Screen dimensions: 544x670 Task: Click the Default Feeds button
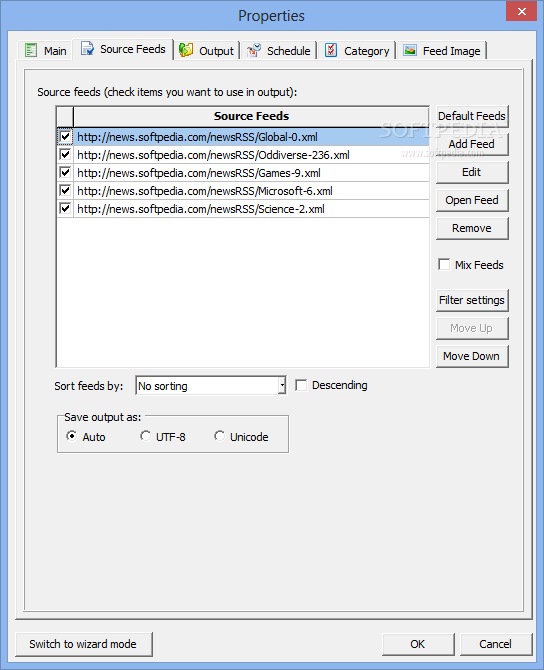[472, 116]
